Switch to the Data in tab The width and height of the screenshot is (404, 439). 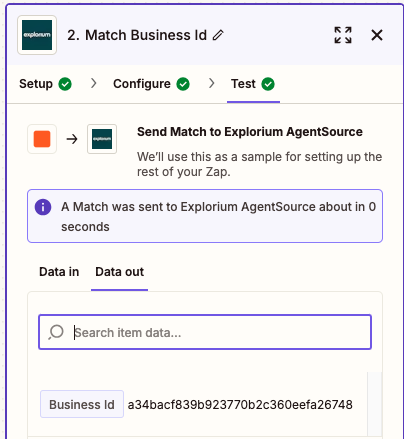tap(59, 272)
